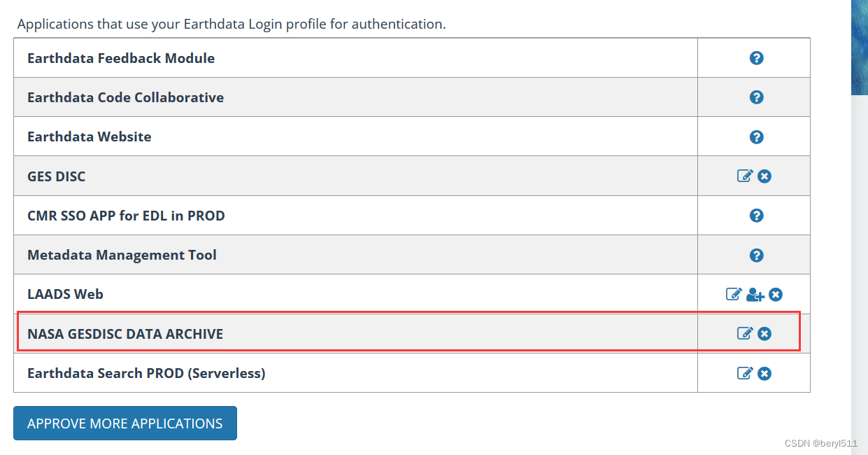Remove NASA GESDISC DATA ARCHIVE application

[764, 334]
